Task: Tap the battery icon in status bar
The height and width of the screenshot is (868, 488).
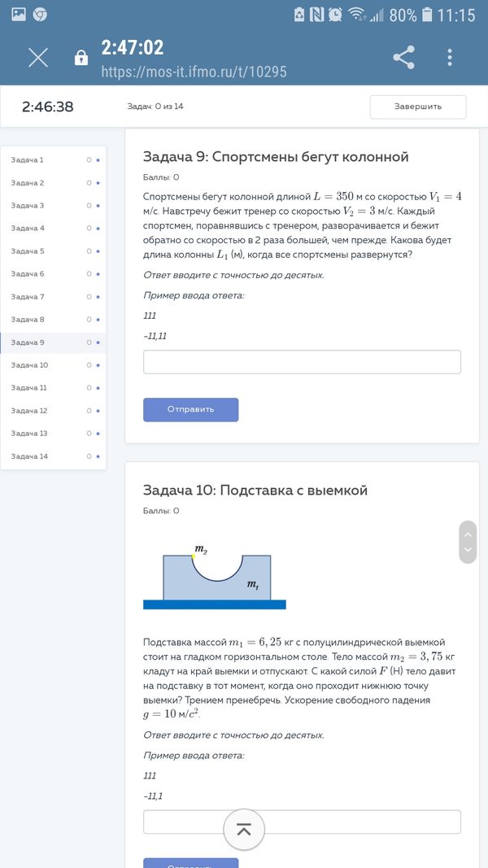Action: point(428,15)
